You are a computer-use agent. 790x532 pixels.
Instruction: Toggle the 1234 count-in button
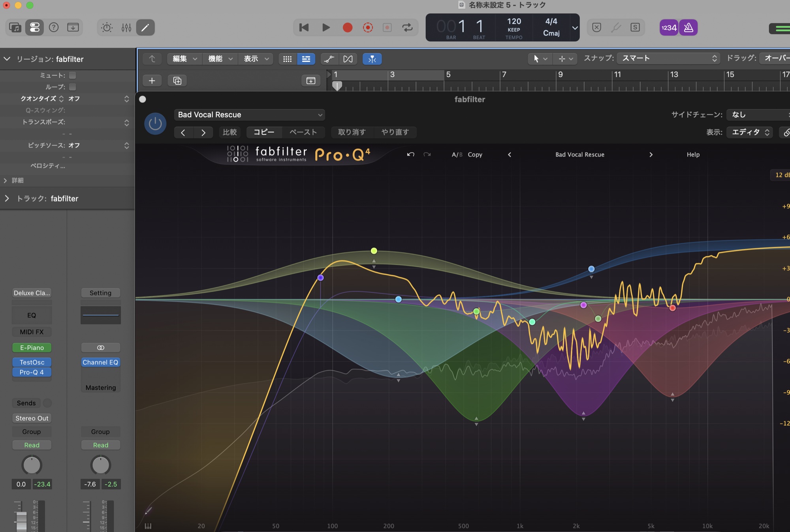point(669,28)
